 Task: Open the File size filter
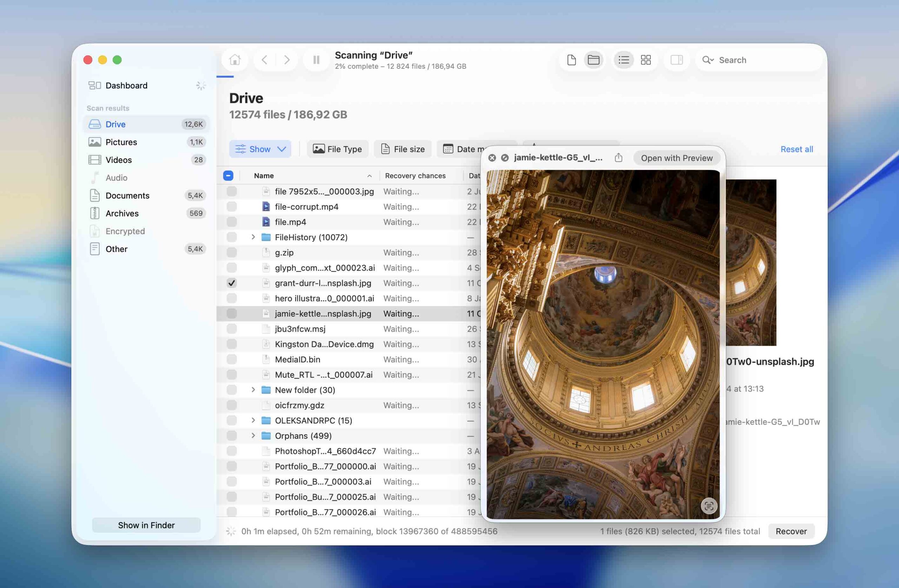click(x=403, y=149)
